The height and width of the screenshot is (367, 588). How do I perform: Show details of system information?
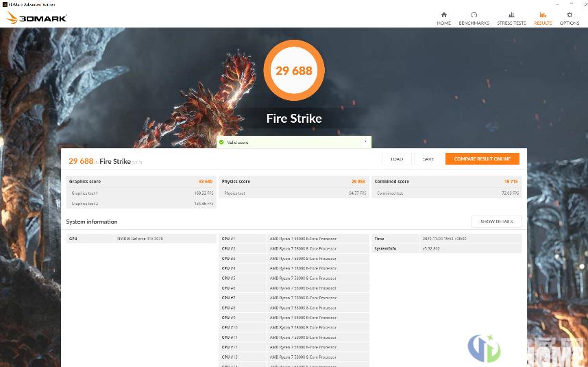pyautogui.click(x=496, y=222)
